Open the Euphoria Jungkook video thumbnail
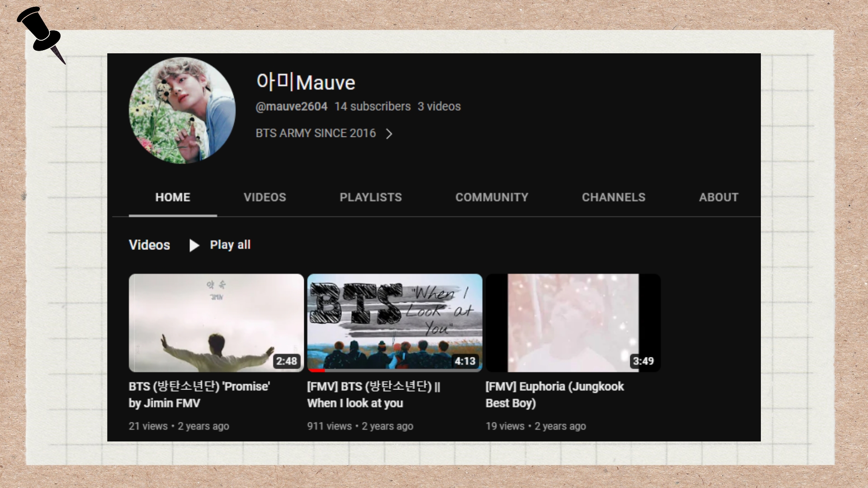 [x=573, y=323]
